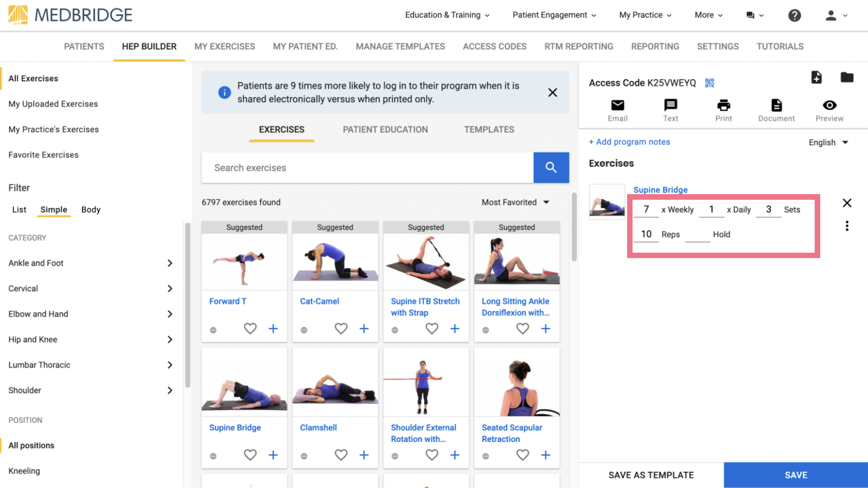Click SAVE AS TEMPLATE button
This screenshot has width=868, height=488.
tap(651, 475)
